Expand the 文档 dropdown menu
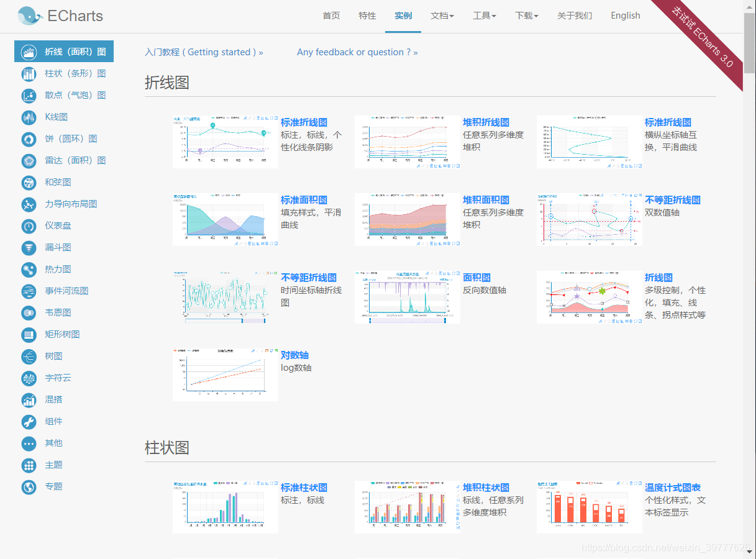This screenshot has width=756, height=559. (442, 16)
